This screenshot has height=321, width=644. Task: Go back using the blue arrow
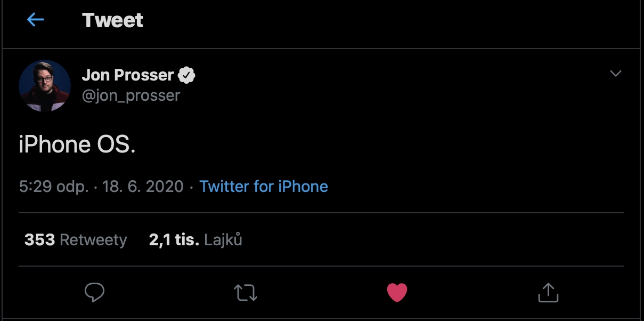36,20
